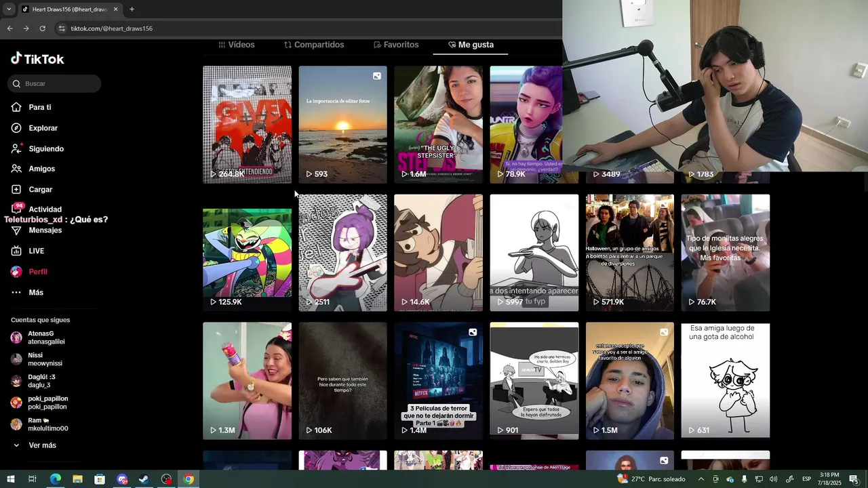Viewport: 868px width, 488px height.
Task: Open the sketch video with 5997 views
Action: pos(534,253)
